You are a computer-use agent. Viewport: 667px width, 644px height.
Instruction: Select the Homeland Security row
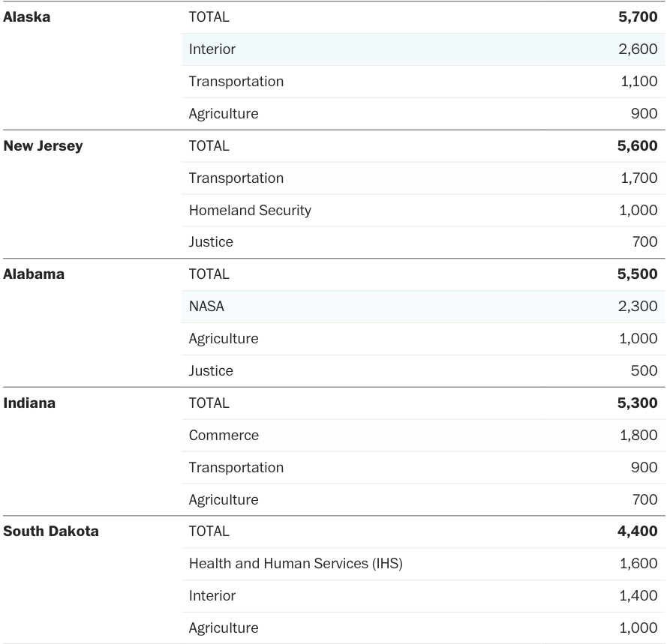coord(250,211)
